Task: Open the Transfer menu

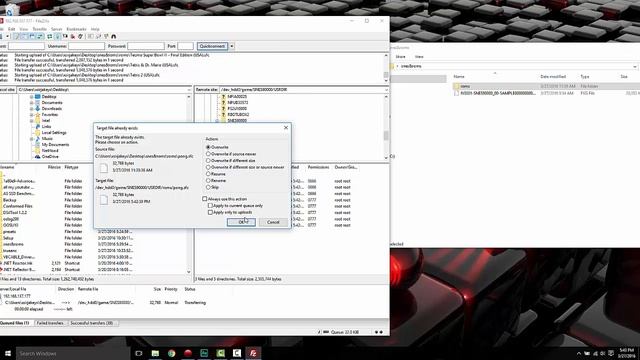Action: [x=40, y=29]
